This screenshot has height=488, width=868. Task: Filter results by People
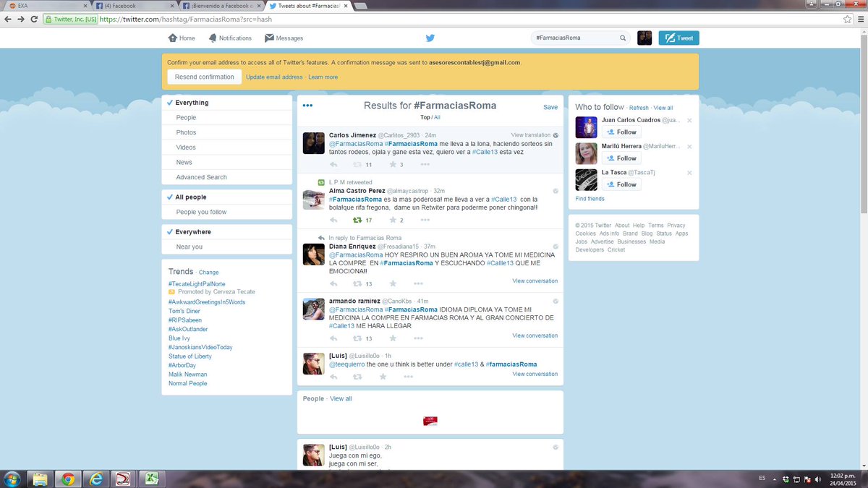click(227, 118)
